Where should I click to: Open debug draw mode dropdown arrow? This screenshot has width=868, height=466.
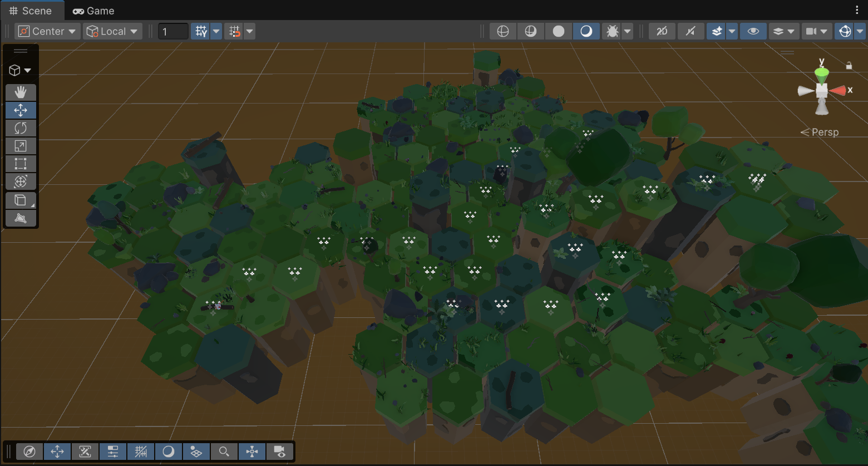628,31
